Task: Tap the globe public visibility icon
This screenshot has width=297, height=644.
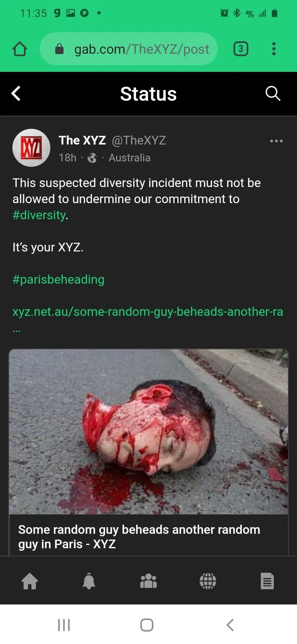Action: pos(92,158)
